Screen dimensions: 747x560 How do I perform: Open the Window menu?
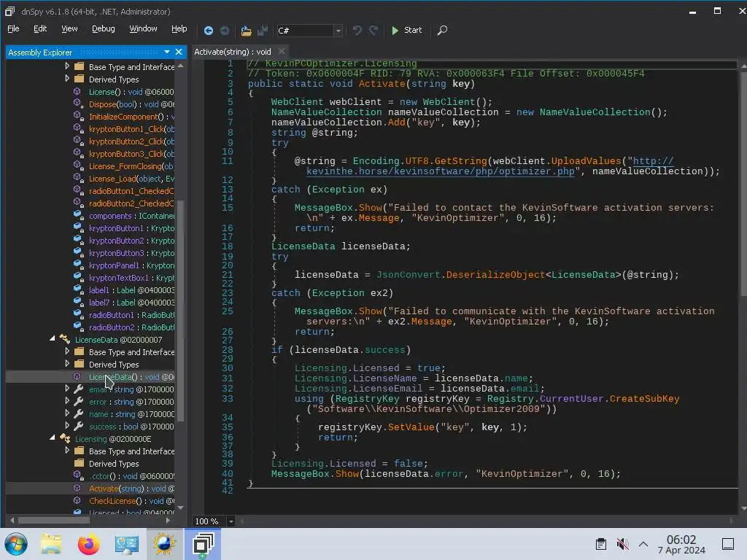(x=143, y=28)
